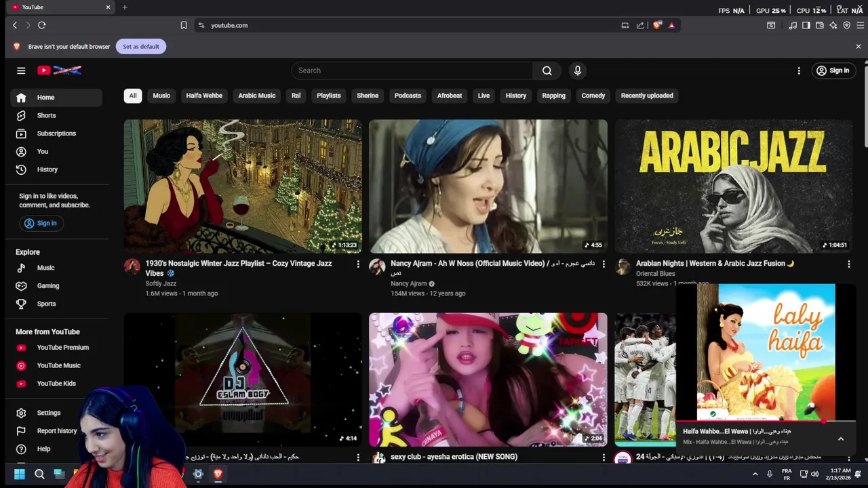Close the YouTube browser tab
The image size is (868, 488).
[108, 7]
